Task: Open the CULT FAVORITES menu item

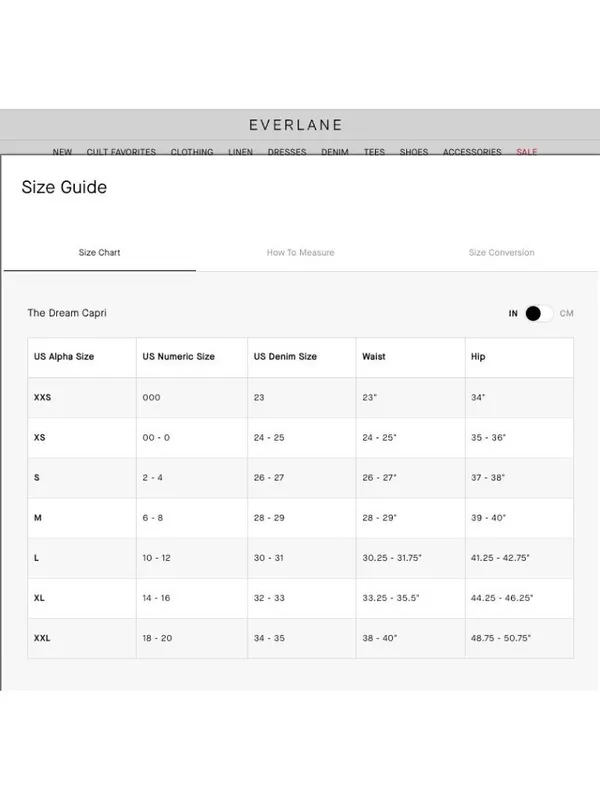Action: (121, 152)
